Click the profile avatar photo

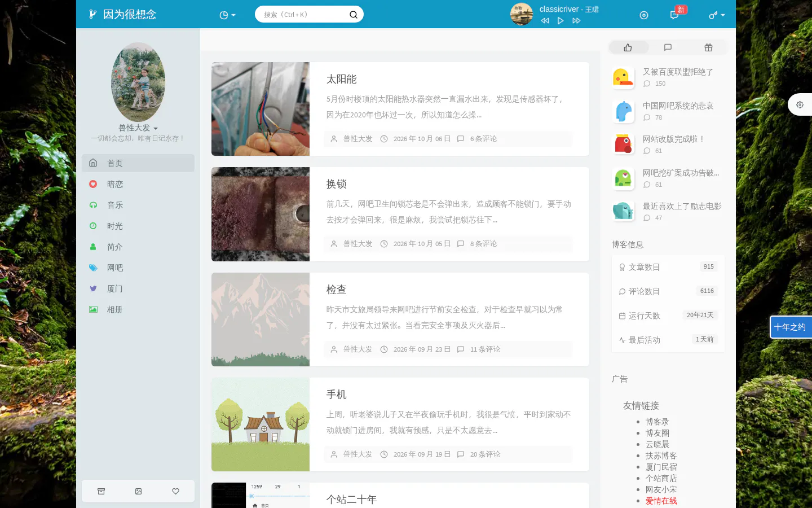click(x=138, y=82)
